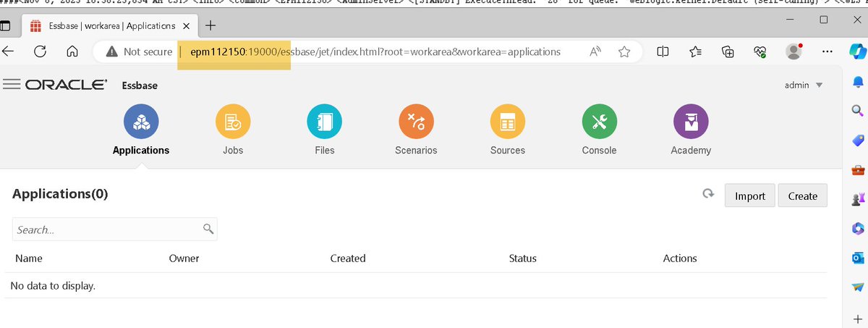Click the refresh applications list icon

708,195
